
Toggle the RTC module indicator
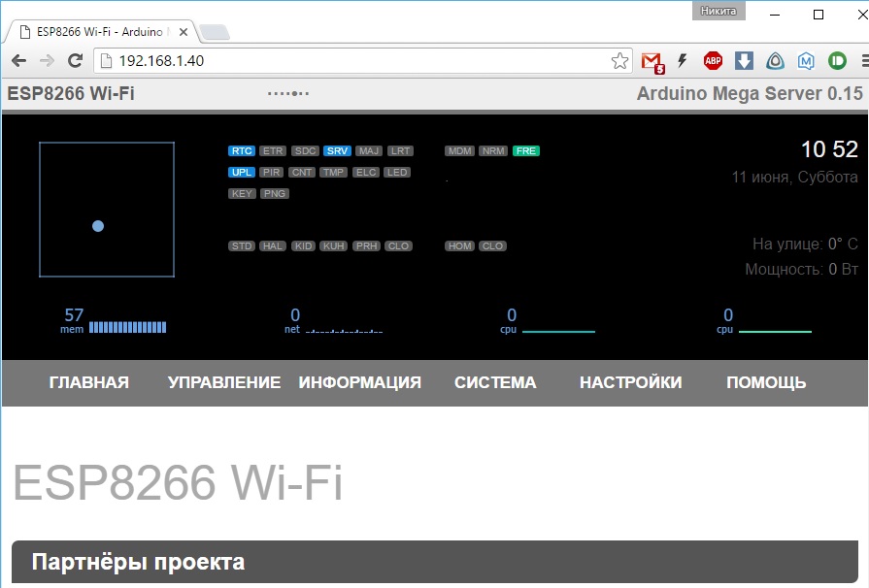pyautogui.click(x=242, y=151)
